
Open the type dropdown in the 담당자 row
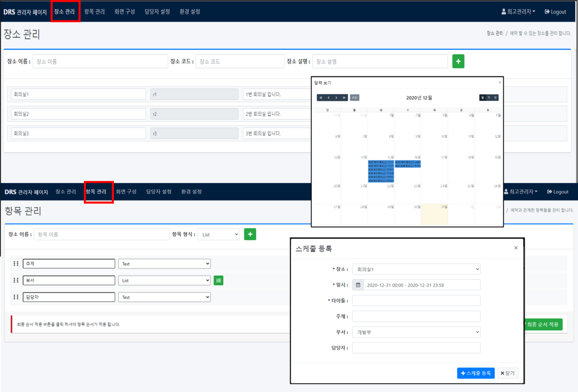point(164,297)
